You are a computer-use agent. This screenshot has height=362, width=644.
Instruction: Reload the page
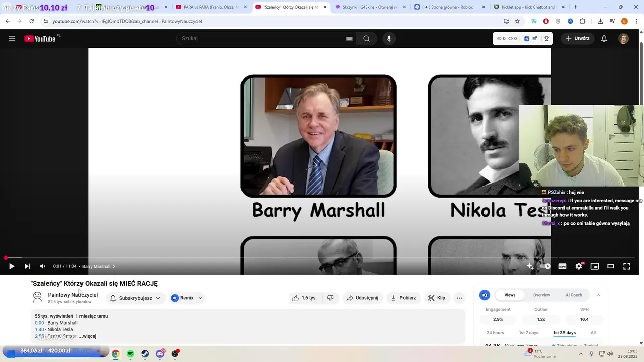coord(31,21)
